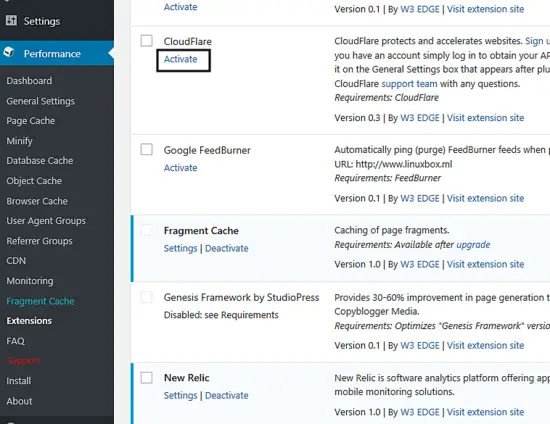Screen dimensions: 550x424
Task: Visit extension site for Genesis Framework
Action: (x=485, y=345)
